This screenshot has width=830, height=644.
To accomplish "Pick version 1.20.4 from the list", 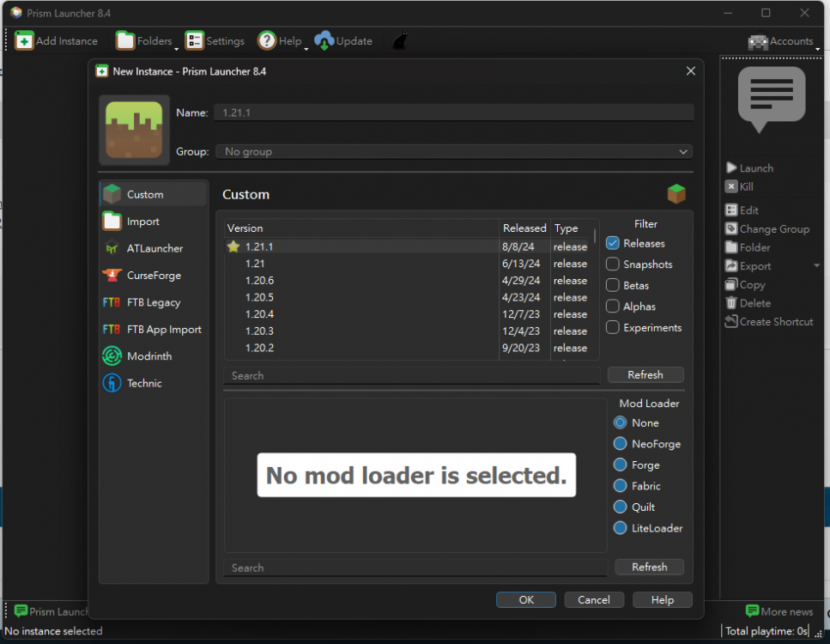I will click(x=259, y=314).
